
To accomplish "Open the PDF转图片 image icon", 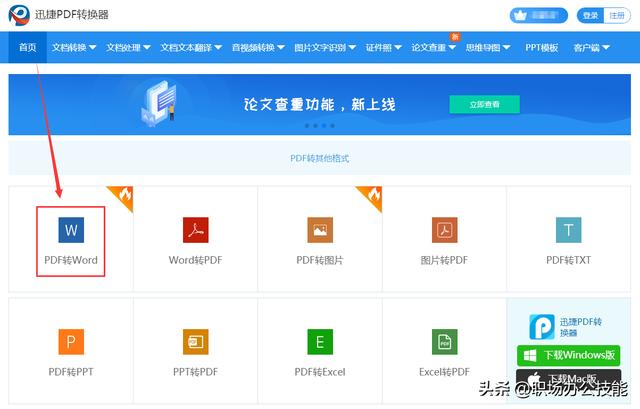I will (x=320, y=230).
